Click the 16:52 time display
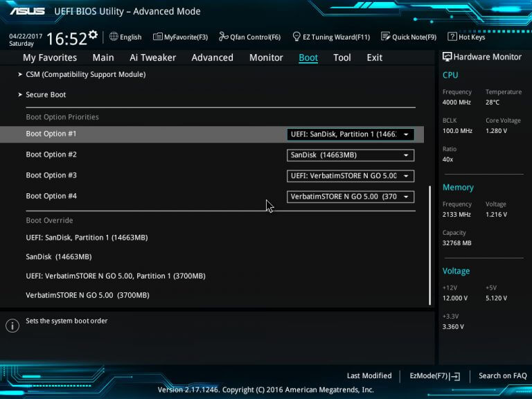This screenshot has height=399, width=532. 66,38
